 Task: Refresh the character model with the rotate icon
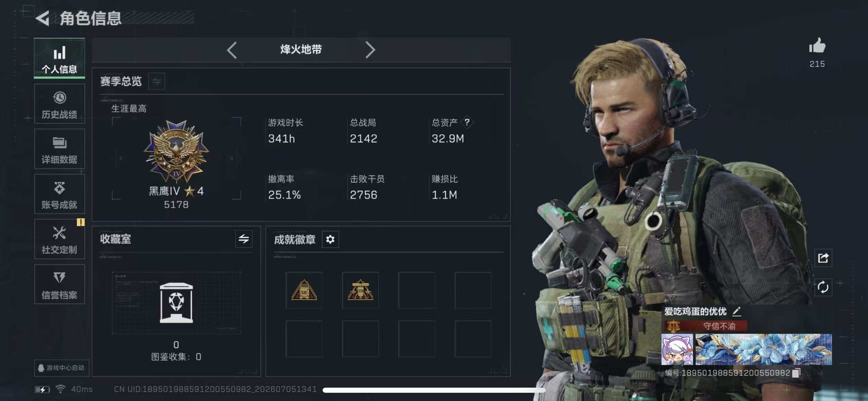coord(823,287)
